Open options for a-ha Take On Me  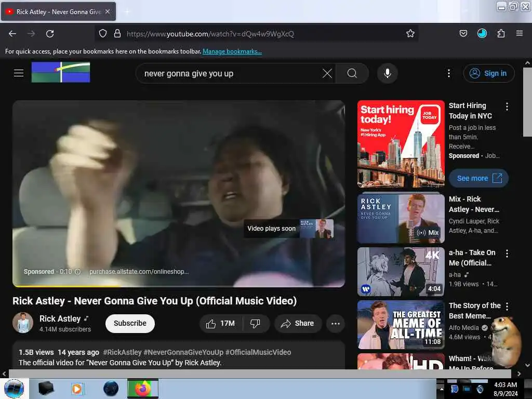click(x=507, y=253)
